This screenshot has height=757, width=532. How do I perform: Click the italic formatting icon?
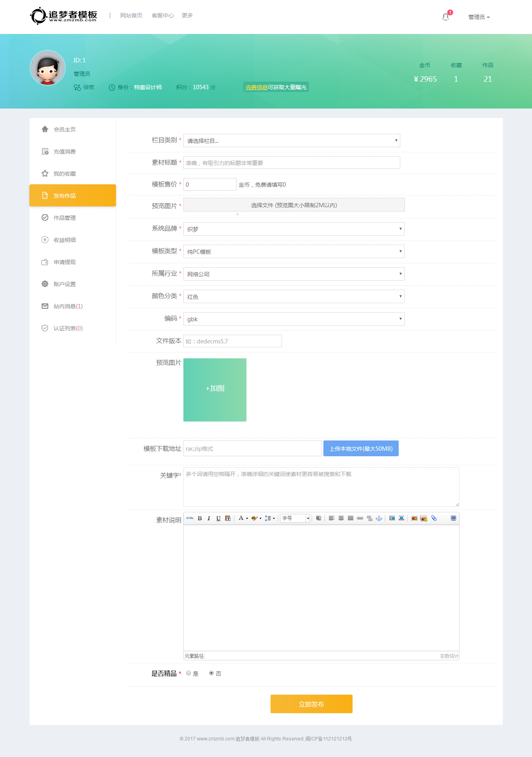[209, 518]
